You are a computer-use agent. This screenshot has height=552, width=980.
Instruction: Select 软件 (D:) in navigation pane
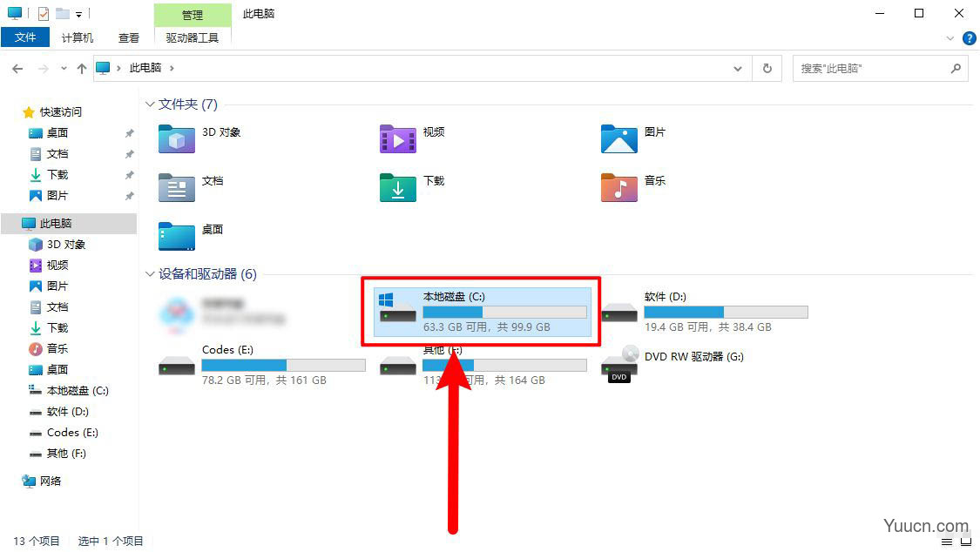pyautogui.click(x=67, y=412)
